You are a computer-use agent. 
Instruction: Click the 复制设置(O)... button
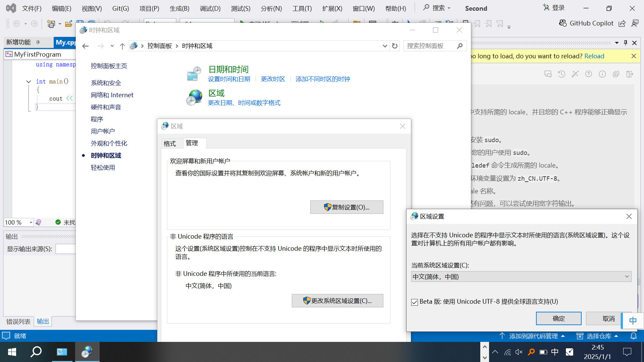pyautogui.click(x=346, y=207)
